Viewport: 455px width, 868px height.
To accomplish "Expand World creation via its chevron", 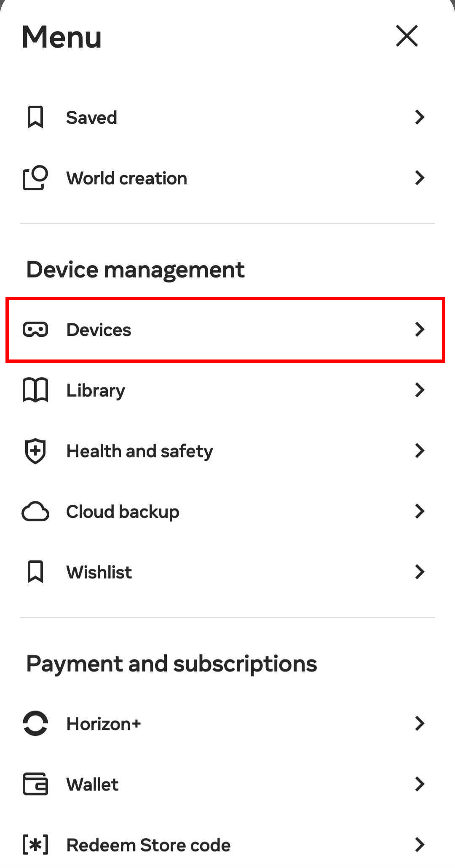I will (419, 178).
